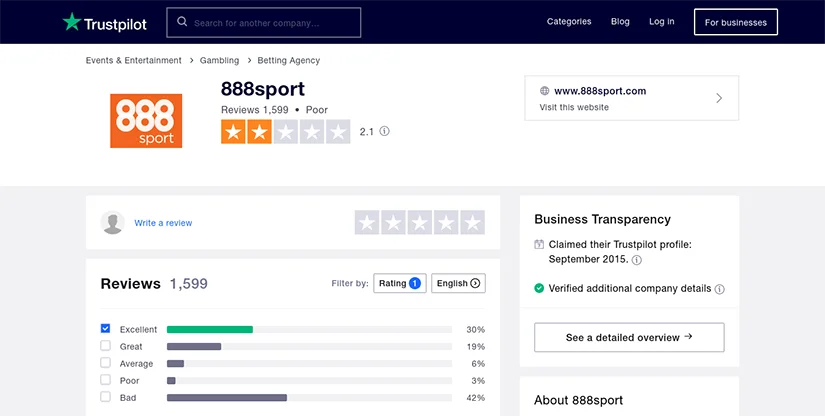Click first orange star of 888sport rating
The height and width of the screenshot is (416, 825).
233,131
